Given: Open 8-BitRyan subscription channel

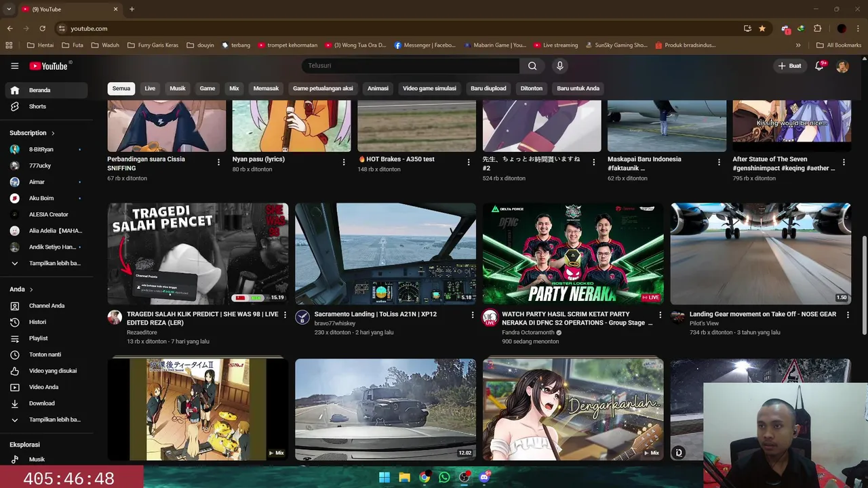Looking at the screenshot, I should [x=46, y=149].
